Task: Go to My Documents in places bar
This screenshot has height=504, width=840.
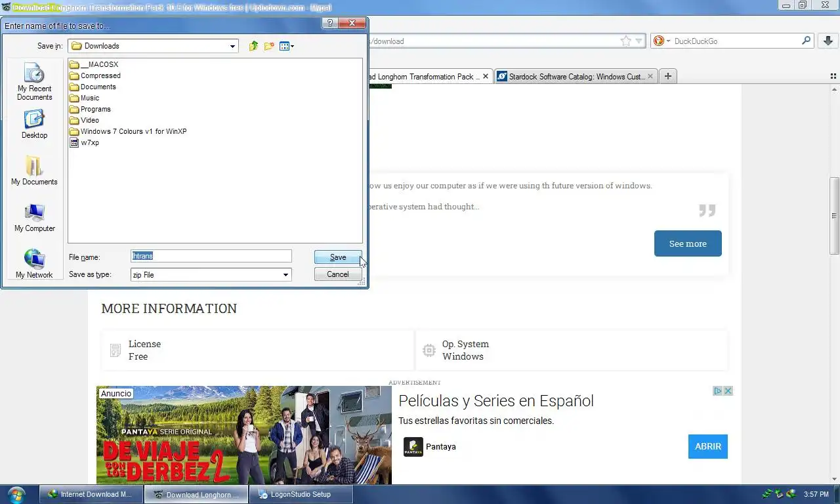Action: point(34,171)
